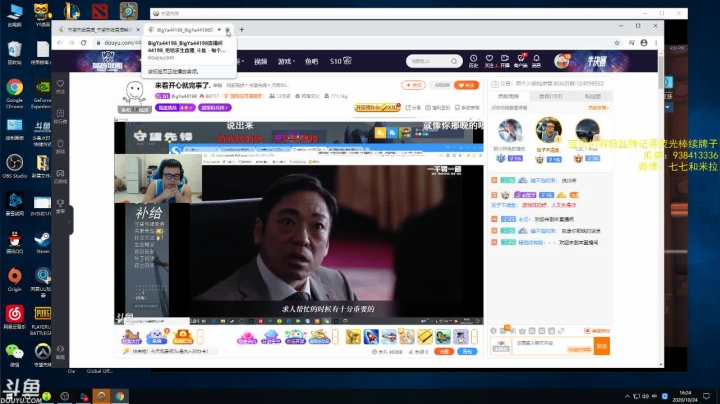Click the start broadcast camera icon
Image resolution: width=720 pixels, height=404 pixels.
coord(505,59)
